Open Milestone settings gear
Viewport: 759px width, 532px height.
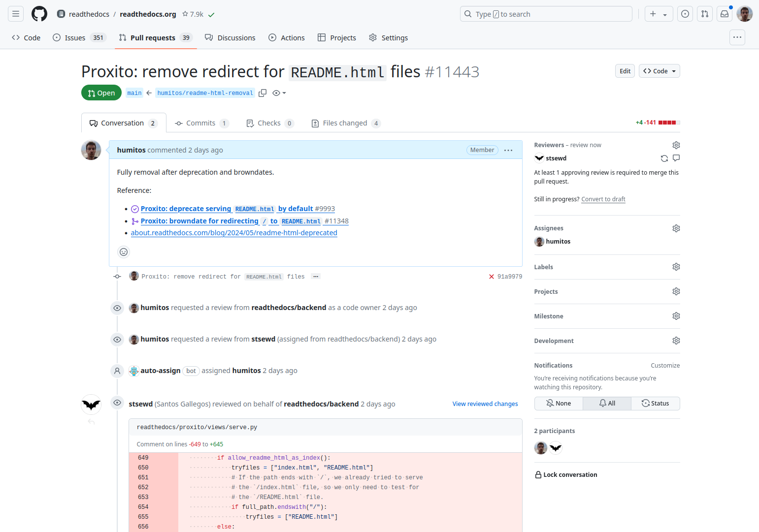[676, 316]
